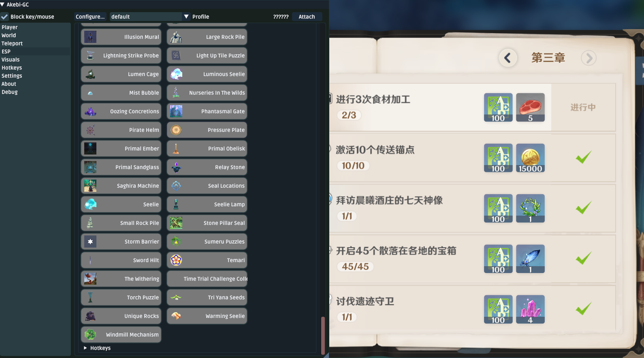Viewport: 644px width, 358px height.
Task: Click the Saghira Machine icon
Action: point(90,186)
